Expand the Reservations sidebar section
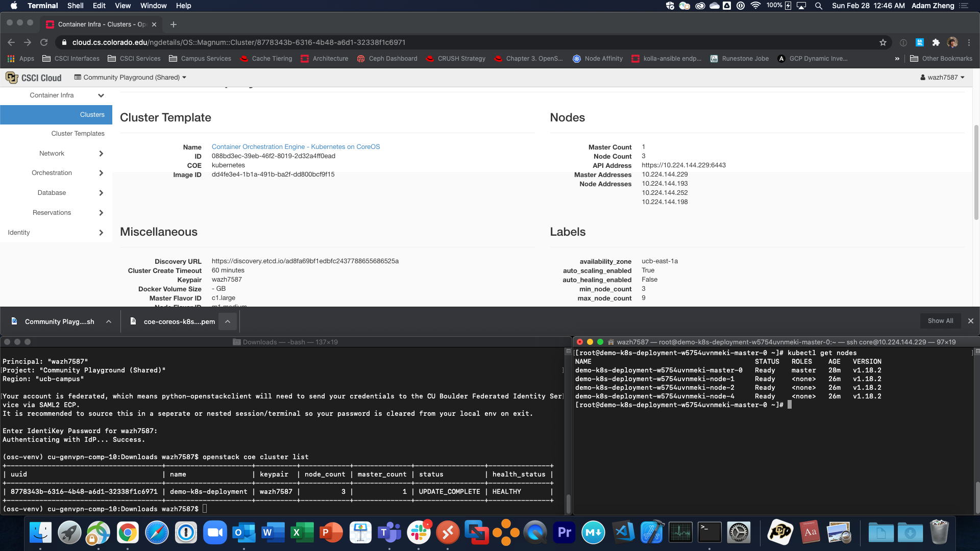The width and height of the screenshot is (980, 551). click(56, 213)
